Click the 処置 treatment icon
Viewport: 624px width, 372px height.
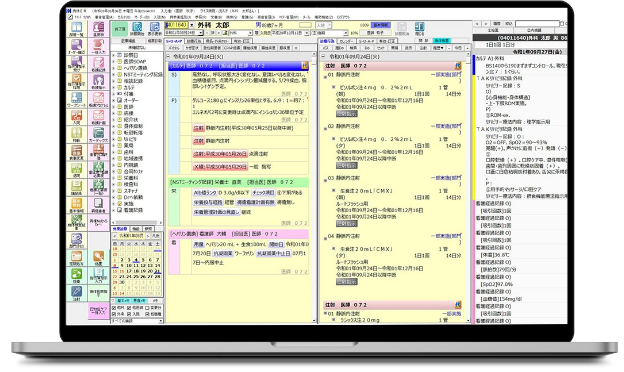pyautogui.click(x=99, y=257)
